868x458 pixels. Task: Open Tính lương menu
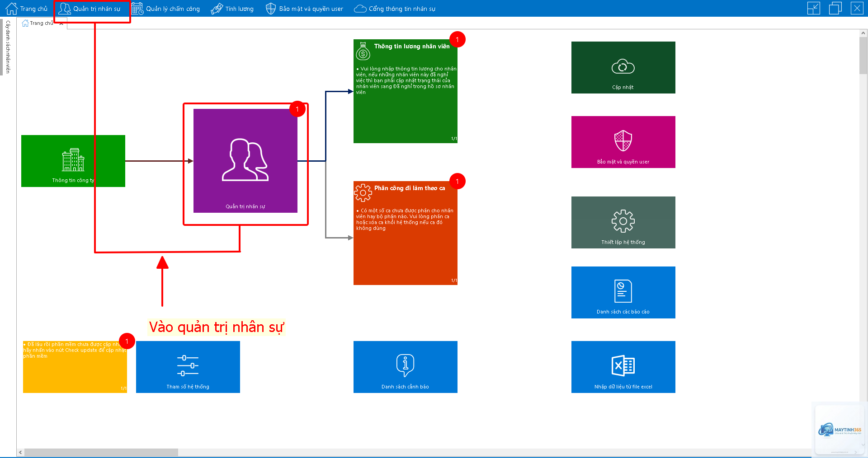pyautogui.click(x=232, y=9)
